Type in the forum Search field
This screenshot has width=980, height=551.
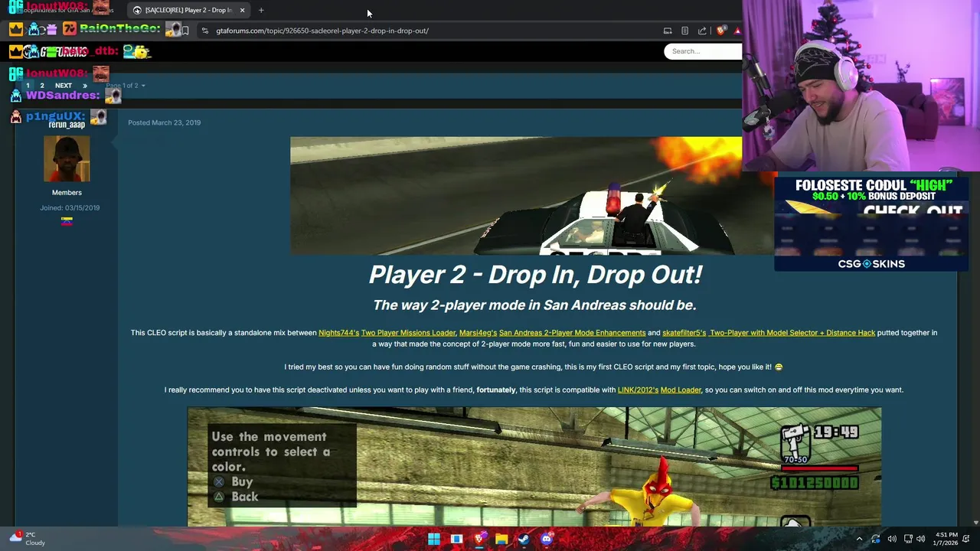point(703,51)
